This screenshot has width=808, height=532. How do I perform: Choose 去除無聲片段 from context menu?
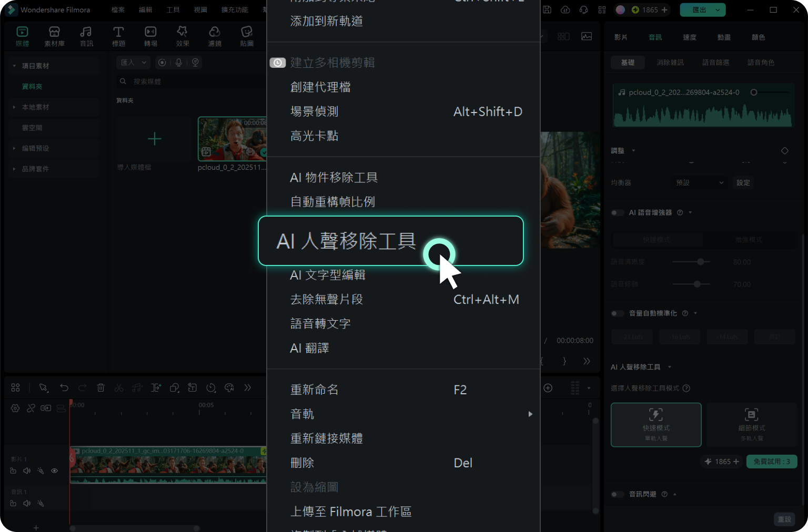403,299
